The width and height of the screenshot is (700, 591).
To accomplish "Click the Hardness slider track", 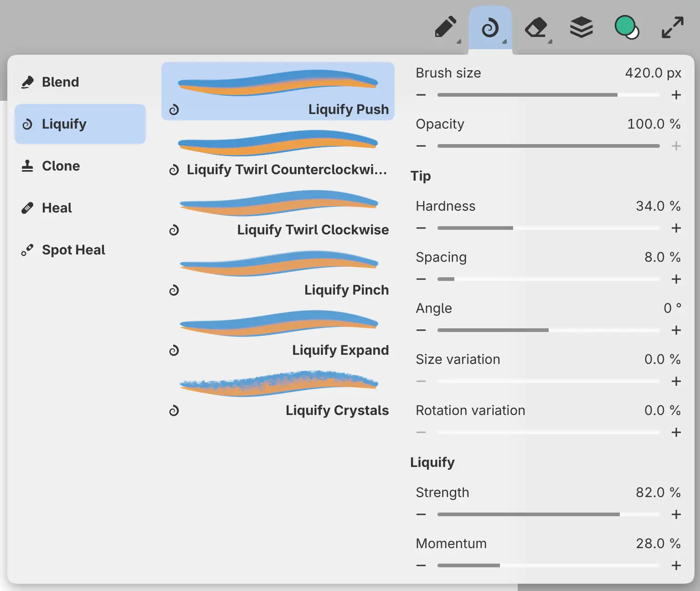I will pos(549,228).
